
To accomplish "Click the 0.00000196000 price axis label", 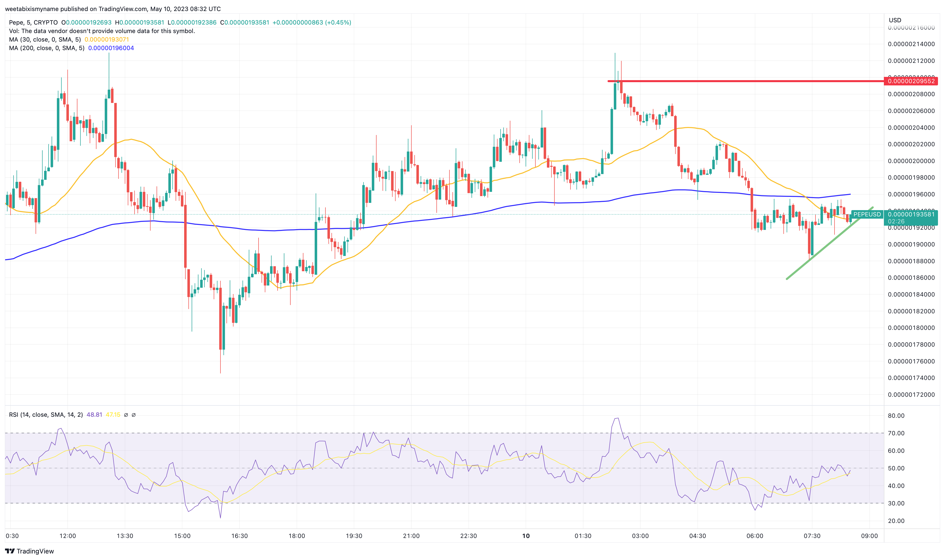I will pyautogui.click(x=911, y=194).
